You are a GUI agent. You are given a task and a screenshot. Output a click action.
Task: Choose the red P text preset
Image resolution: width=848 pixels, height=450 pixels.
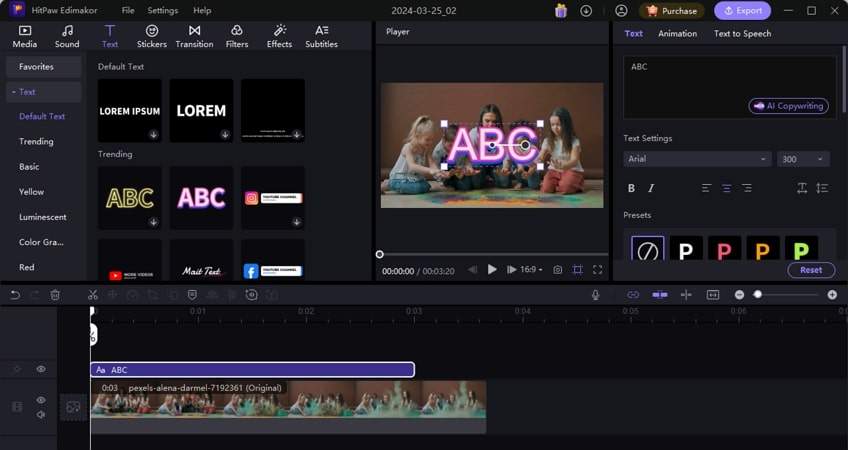click(724, 250)
